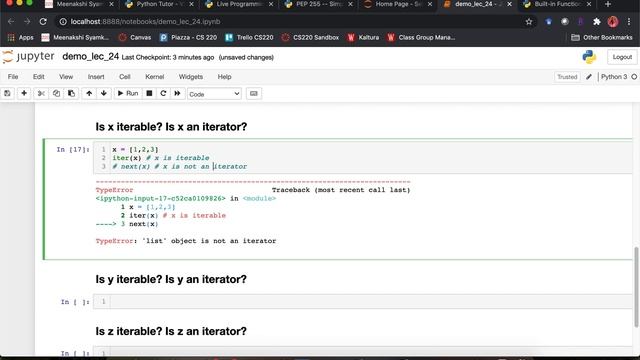The height and width of the screenshot is (360, 640).
Task: Open CS220 Sandbox bookmark
Action: pos(311,38)
